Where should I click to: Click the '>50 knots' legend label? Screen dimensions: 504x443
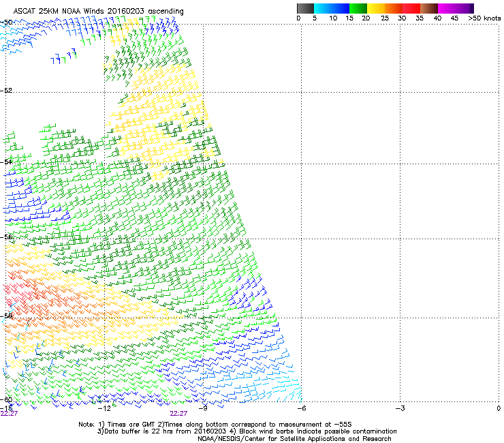[x=484, y=18]
